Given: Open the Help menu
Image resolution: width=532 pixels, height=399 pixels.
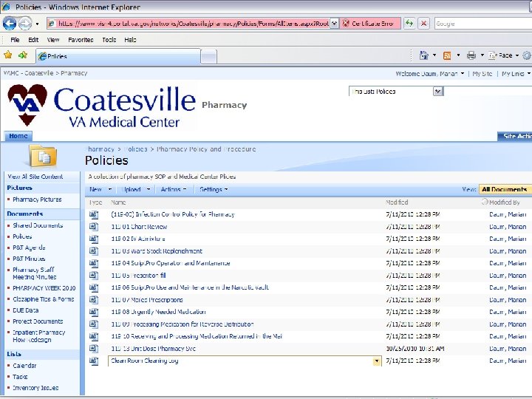Looking at the screenshot, I should tap(130, 40).
